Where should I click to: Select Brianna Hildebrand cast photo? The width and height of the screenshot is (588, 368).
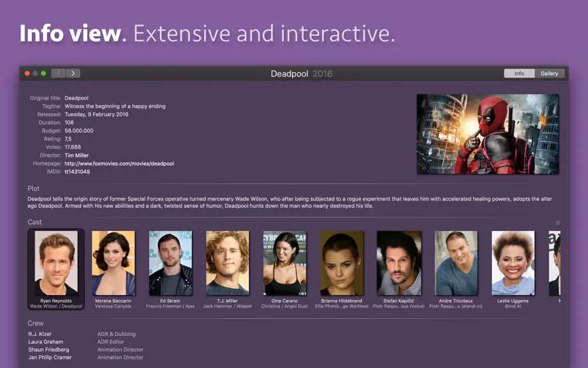[x=342, y=263]
